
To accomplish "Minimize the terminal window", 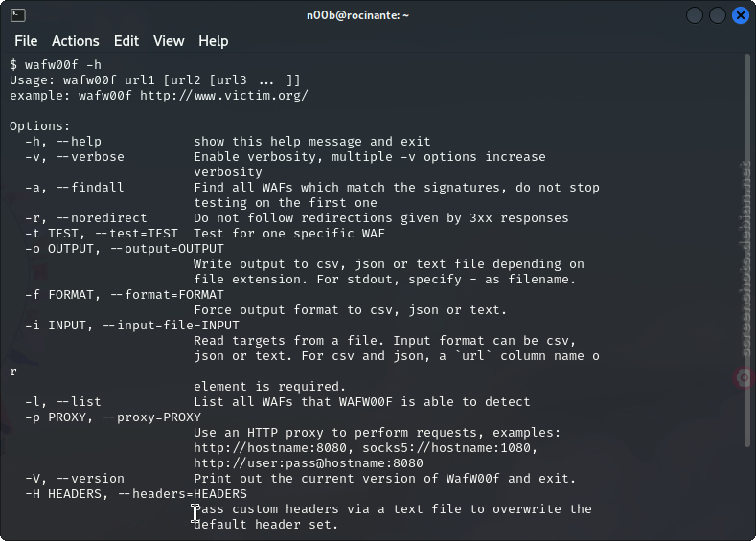I will pos(695,15).
